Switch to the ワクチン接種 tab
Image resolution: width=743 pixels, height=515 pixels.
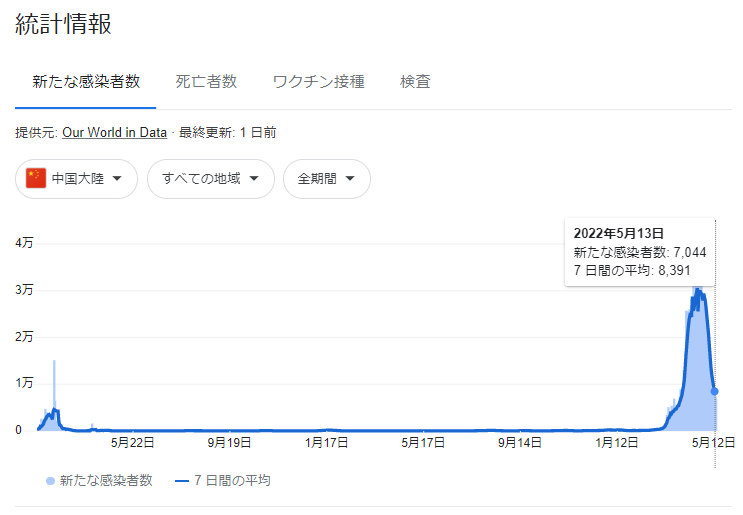318,82
